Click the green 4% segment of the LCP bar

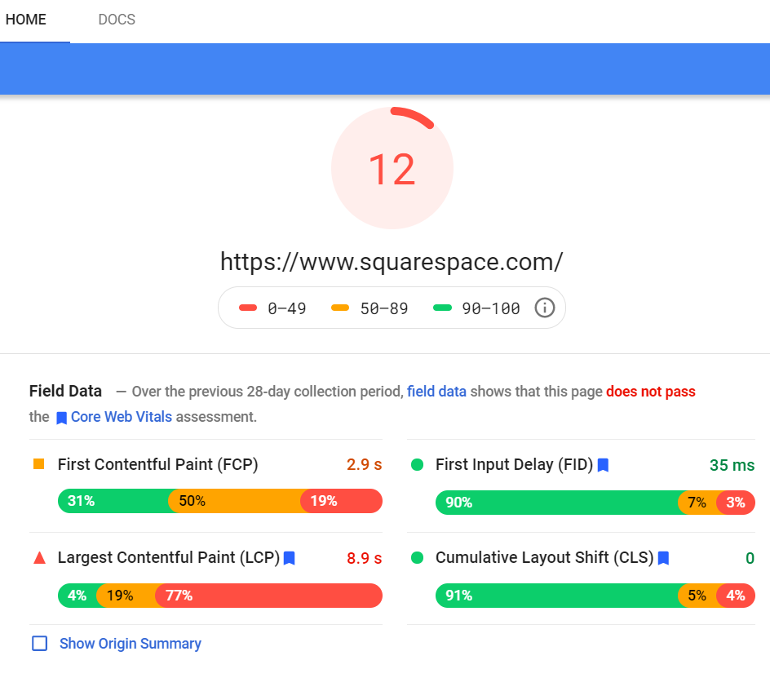[77, 596]
